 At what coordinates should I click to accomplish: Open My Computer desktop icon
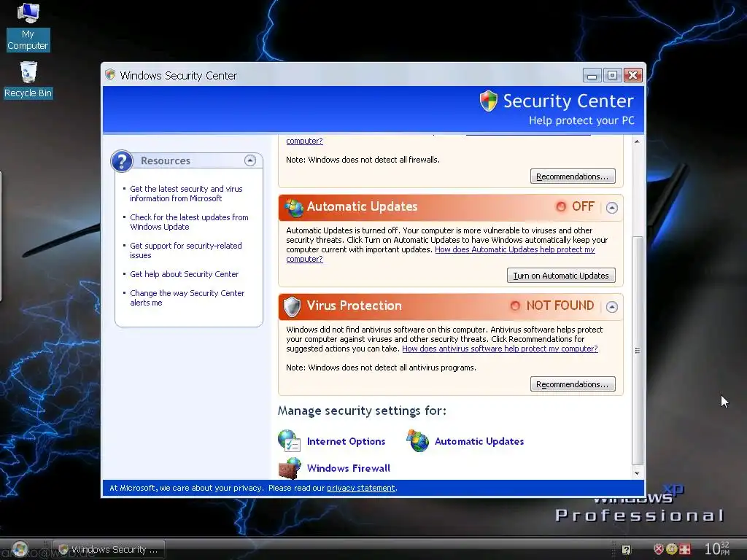(x=28, y=26)
